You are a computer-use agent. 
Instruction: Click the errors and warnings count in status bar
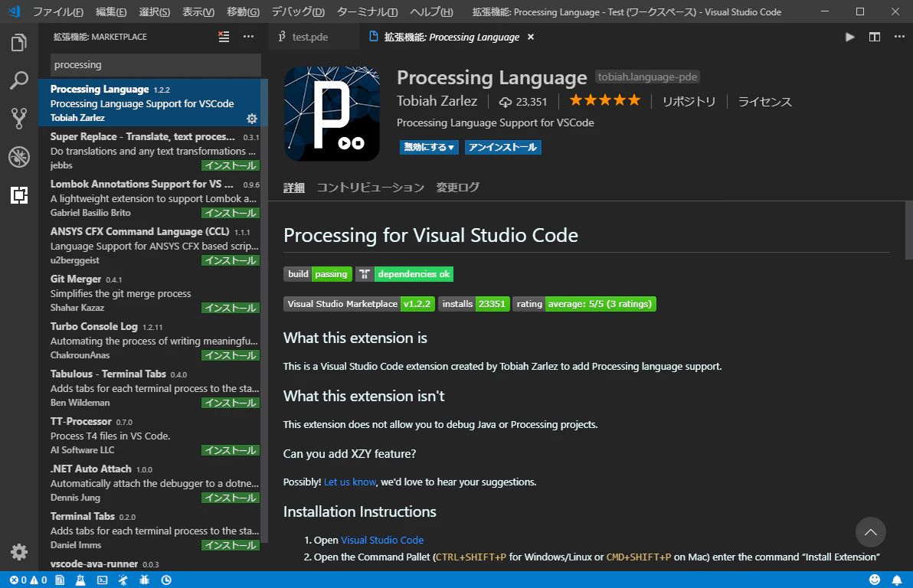pyautogui.click(x=28, y=580)
